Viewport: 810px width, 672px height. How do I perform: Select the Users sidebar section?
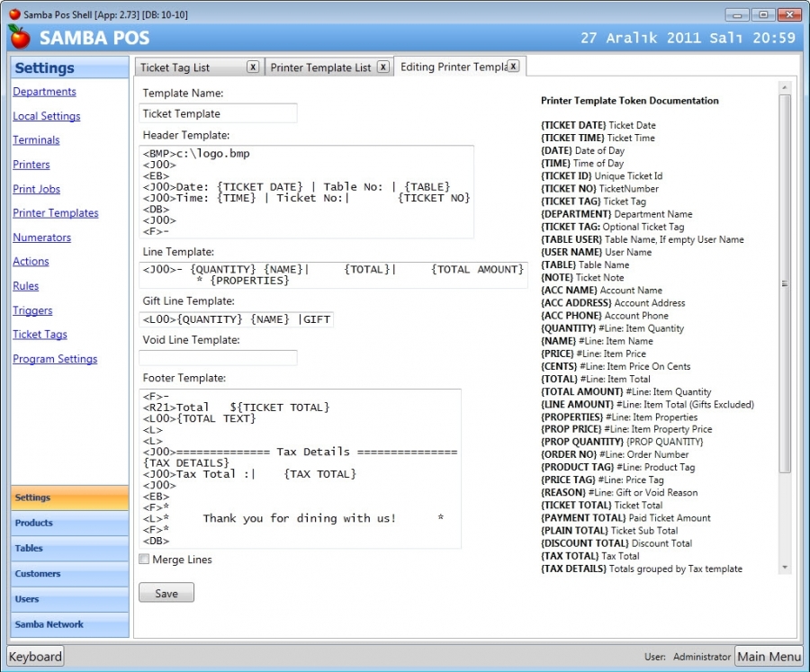69,599
